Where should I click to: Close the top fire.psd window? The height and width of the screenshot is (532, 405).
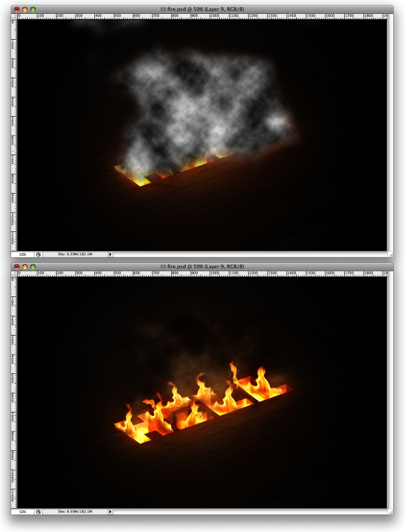[17, 10]
